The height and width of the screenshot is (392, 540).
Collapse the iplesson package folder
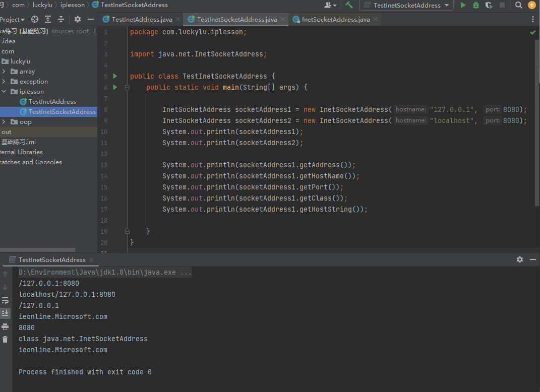coord(4,91)
